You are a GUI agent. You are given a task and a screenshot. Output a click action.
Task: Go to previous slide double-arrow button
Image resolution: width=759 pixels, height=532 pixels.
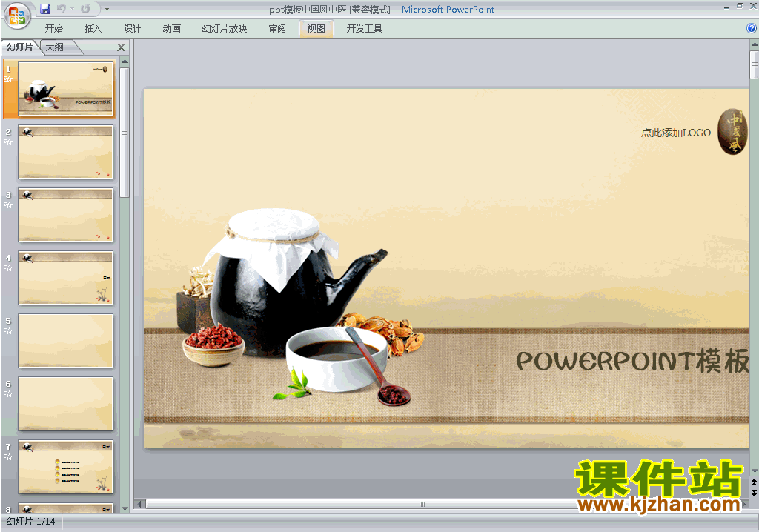754,482
